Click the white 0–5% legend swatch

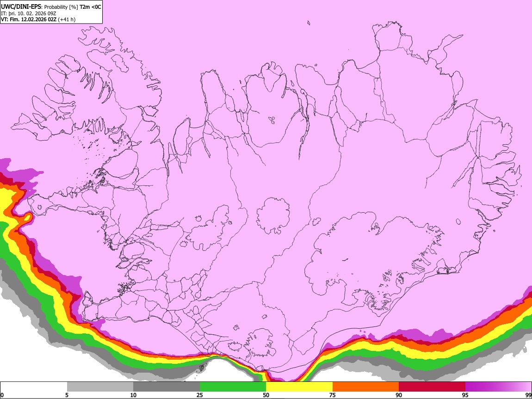click(x=34, y=387)
